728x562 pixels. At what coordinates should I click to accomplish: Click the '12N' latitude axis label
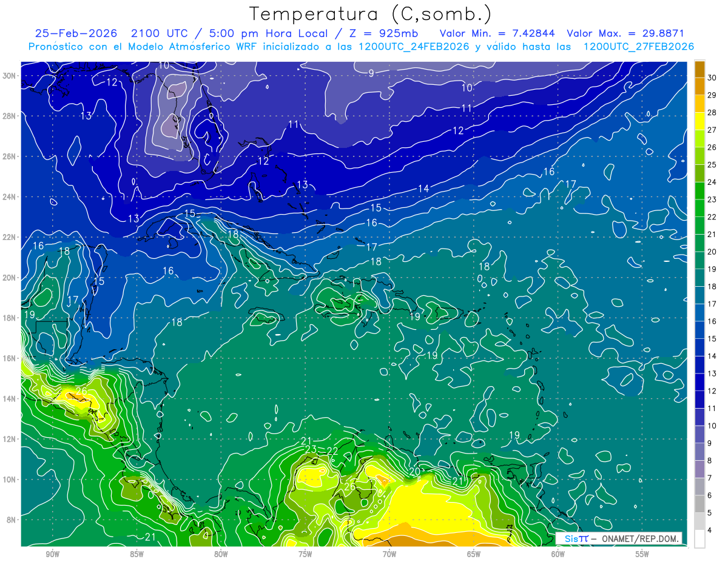[10, 439]
